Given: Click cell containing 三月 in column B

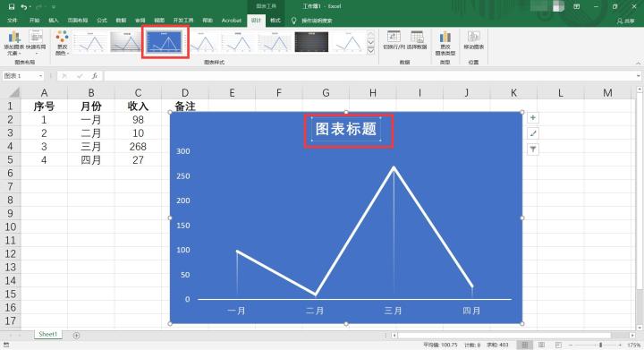Looking at the screenshot, I should (91, 147).
